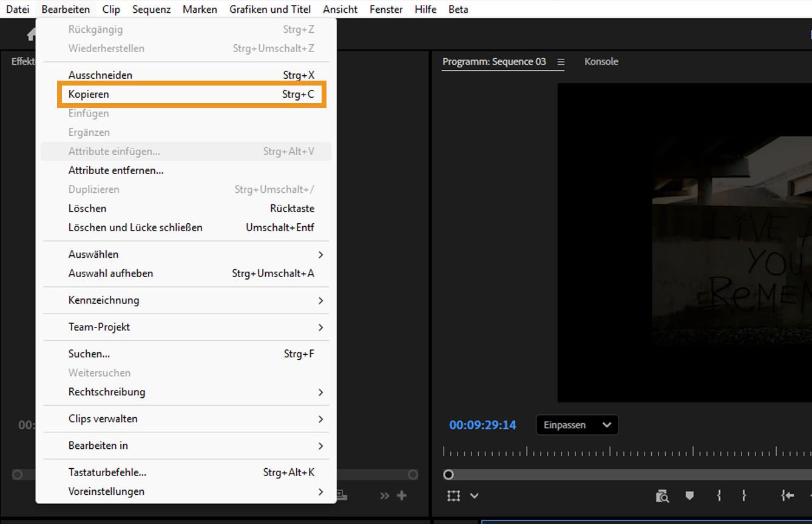Screen dimensions: 812x524
Task: Choose Ausschneiden from the menu
Action: coord(186,75)
